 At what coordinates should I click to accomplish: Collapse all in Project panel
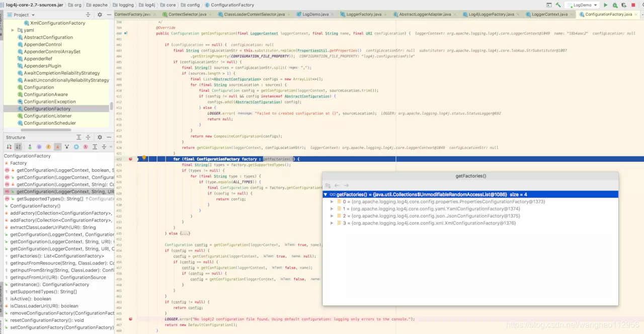88,15
